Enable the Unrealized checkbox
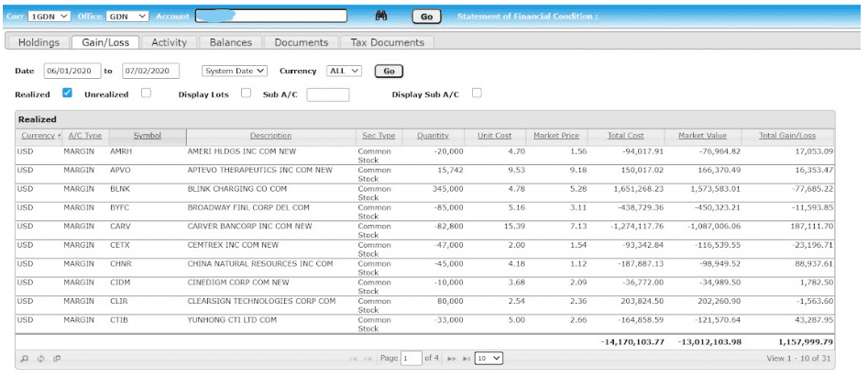 [146, 93]
